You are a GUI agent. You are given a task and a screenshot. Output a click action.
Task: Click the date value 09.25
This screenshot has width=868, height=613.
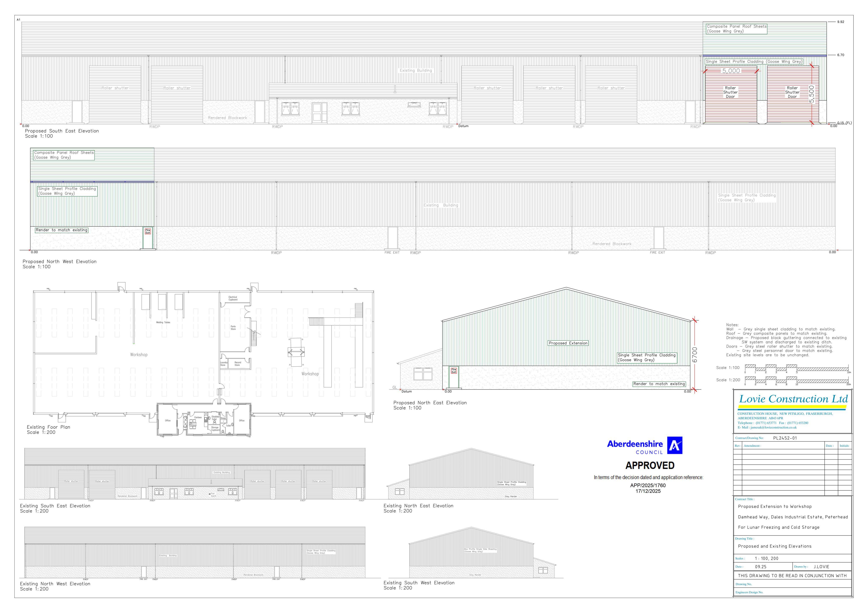[761, 567]
